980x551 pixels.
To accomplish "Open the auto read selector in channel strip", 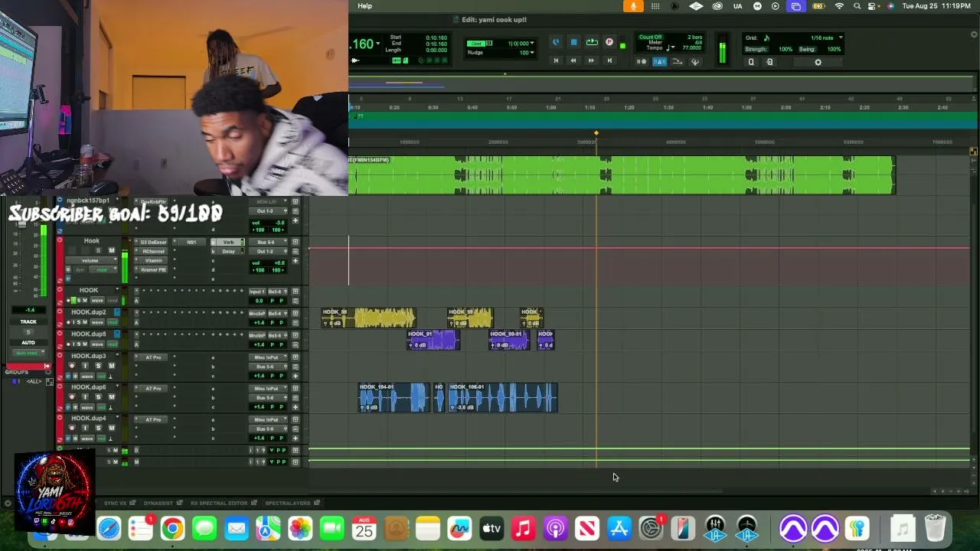I will coord(28,353).
